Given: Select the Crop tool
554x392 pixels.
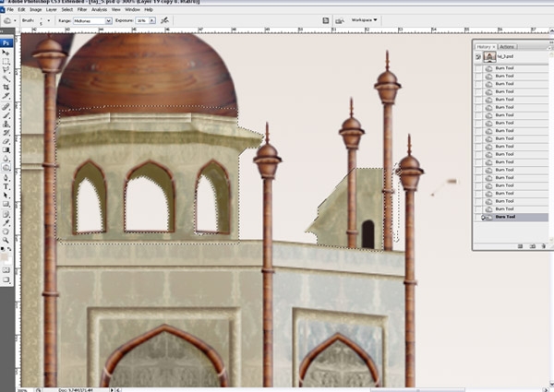Looking at the screenshot, I should (x=6, y=87).
